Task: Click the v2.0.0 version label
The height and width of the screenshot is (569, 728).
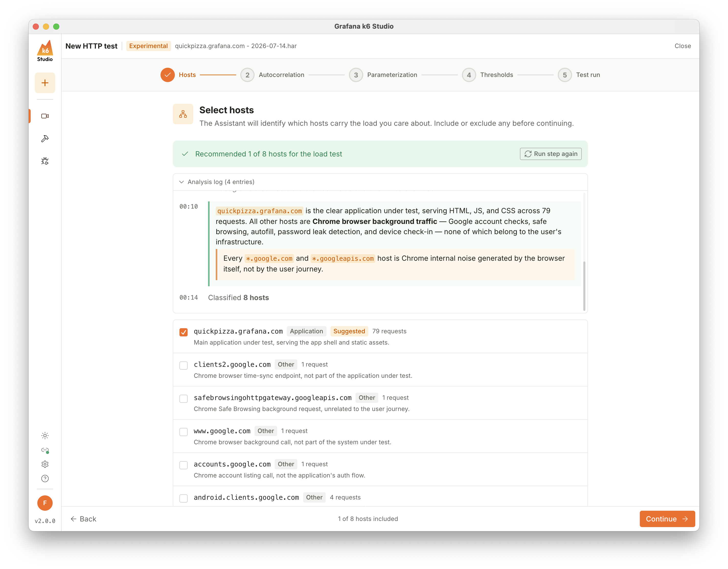Action: click(45, 521)
